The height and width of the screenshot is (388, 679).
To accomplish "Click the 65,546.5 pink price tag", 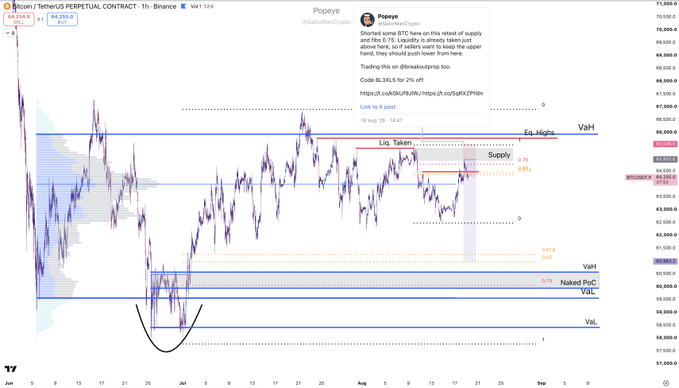I will 666,144.
